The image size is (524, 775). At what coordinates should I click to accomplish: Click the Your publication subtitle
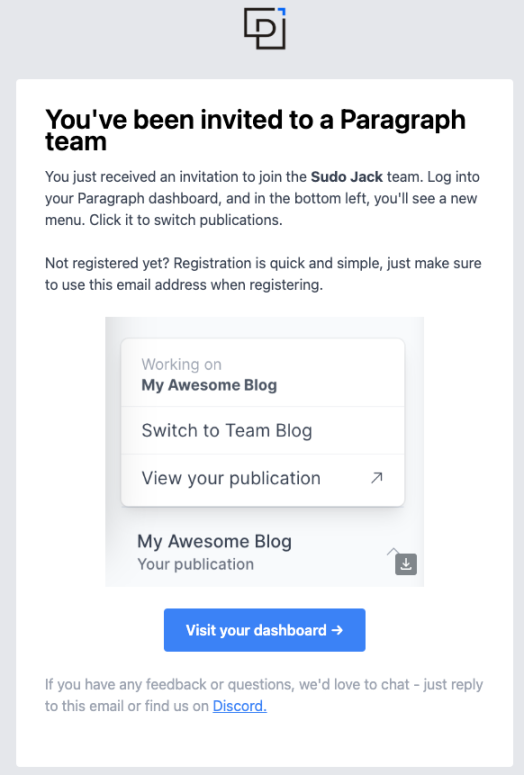tap(196, 564)
